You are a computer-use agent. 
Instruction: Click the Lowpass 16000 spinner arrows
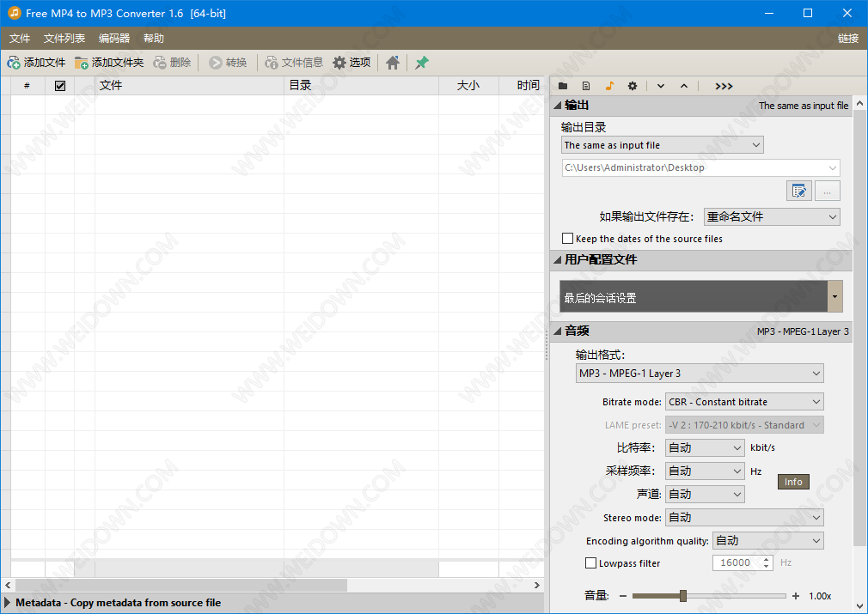pyautogui.click(x=766, y=563)
